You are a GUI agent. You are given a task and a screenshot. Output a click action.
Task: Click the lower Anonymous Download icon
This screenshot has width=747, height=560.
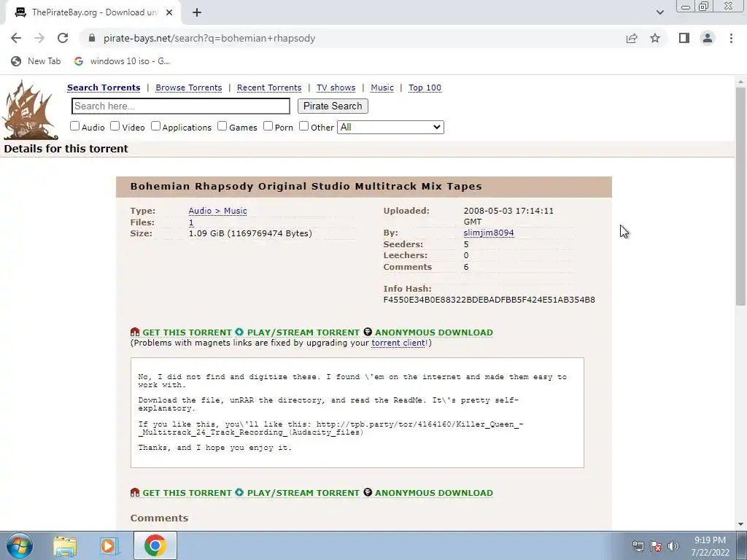[368, 492]
